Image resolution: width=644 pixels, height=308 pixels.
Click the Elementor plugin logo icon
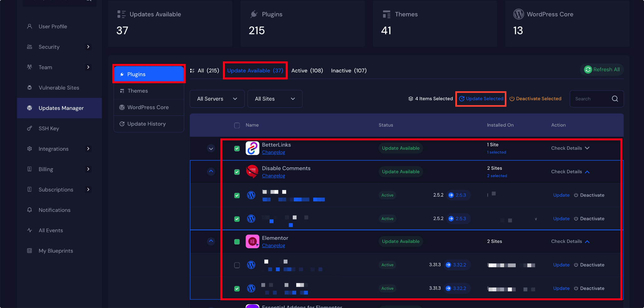click(252, 242)
